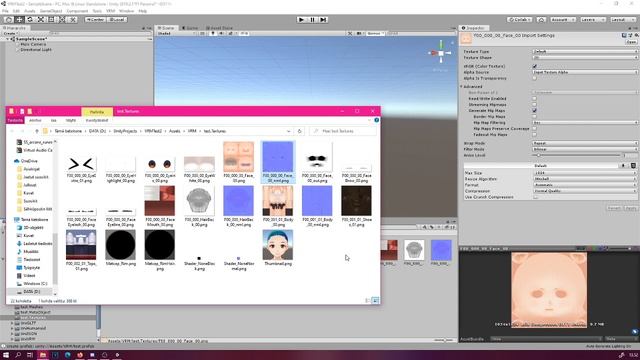
Task: Open the Filter Mode dropdown
Action: (585, 149)
